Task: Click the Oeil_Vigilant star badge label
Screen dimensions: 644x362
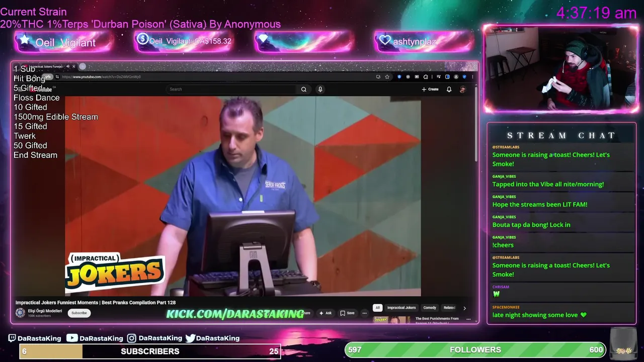Action: (65, 43)
